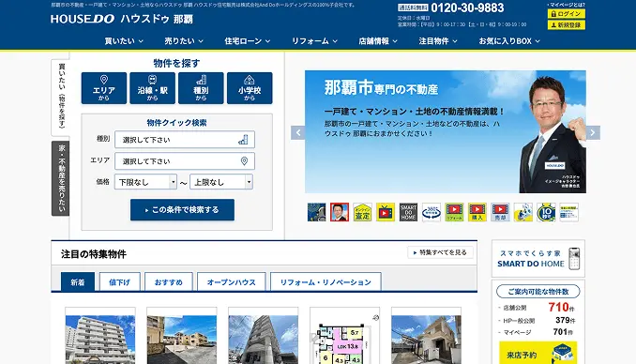
Task: Select the vertical 家・不動産を売りたい side tab
Action: 61,178
